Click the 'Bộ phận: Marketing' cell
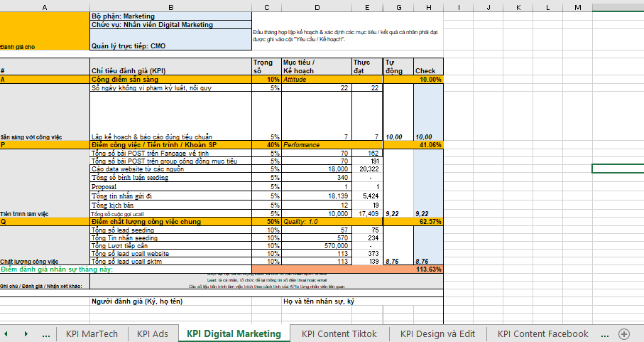The width and height of the screenshot is (644, 342). (170, 16)
